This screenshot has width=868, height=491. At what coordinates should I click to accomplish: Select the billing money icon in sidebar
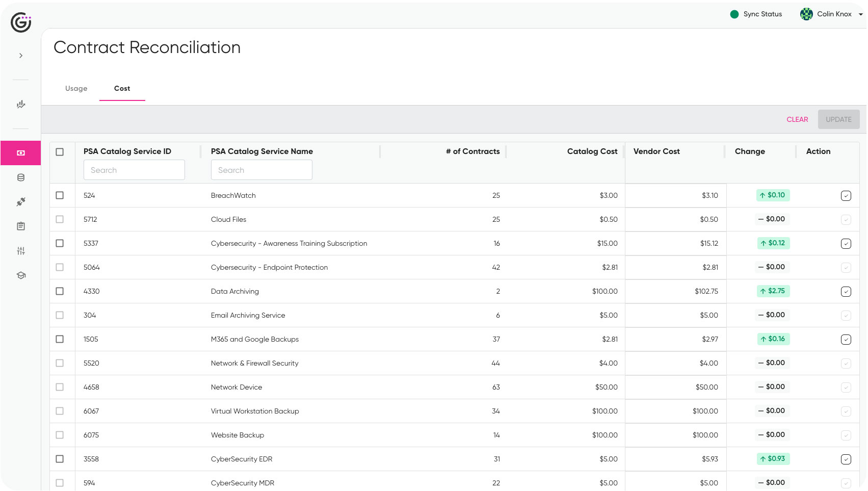pyautogui.click(x=21, y=153)
